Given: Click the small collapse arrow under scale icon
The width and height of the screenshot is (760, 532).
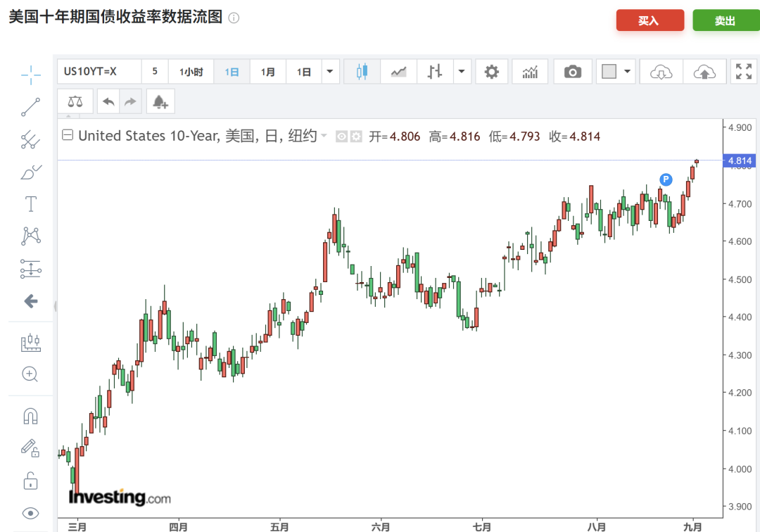Looking at the screenshot, I should pyautogui.click(x=68, y=116).
